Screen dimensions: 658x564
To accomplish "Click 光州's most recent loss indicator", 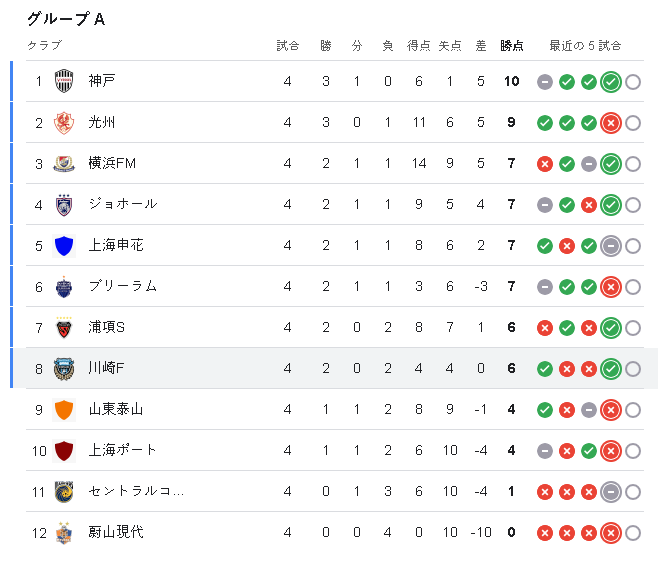I will click(x=611, y=123).
